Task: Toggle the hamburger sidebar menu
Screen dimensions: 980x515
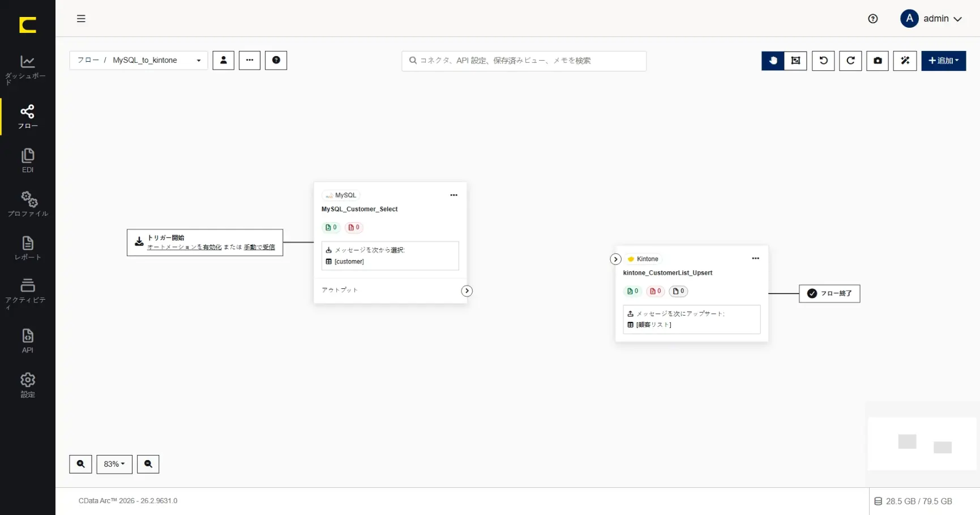Action: [x=81, y=19]
